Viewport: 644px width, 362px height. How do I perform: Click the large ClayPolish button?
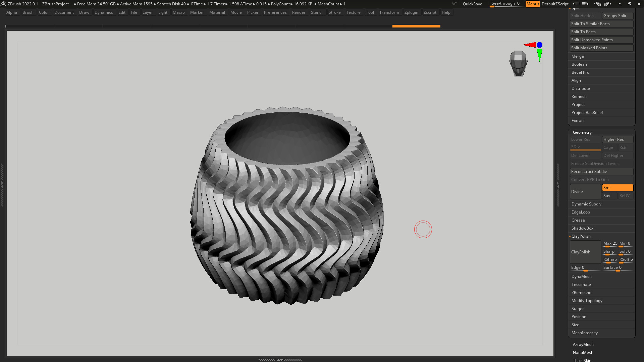[x=585, y=252]
